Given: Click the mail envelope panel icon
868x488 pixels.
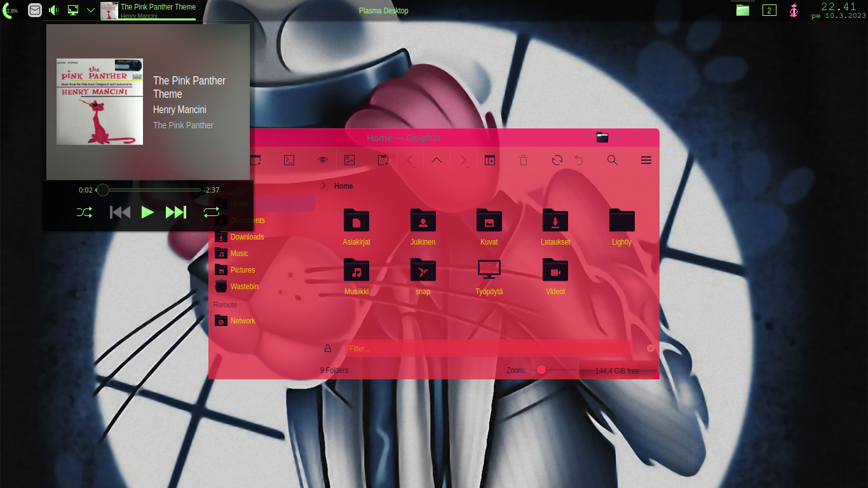Looking at the screenshot, I should point(36,10).
